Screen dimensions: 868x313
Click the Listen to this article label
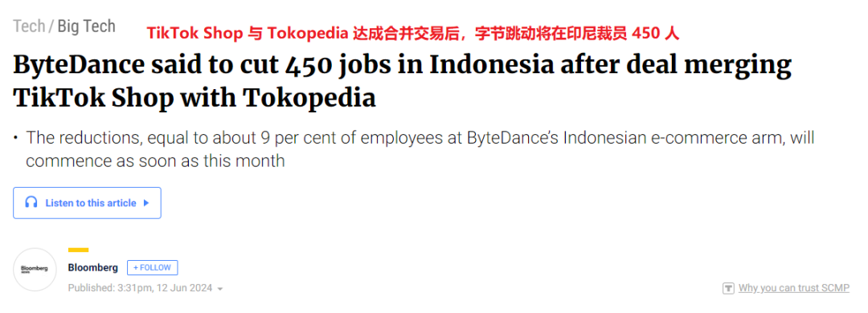click(x=91, y=203)
